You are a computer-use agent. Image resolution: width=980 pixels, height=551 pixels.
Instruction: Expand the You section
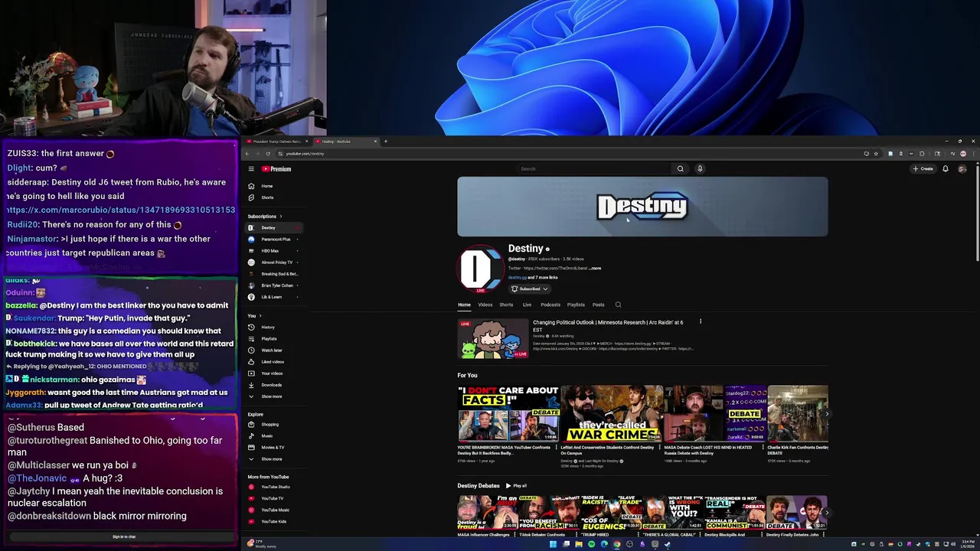click(x=254, y=316)
